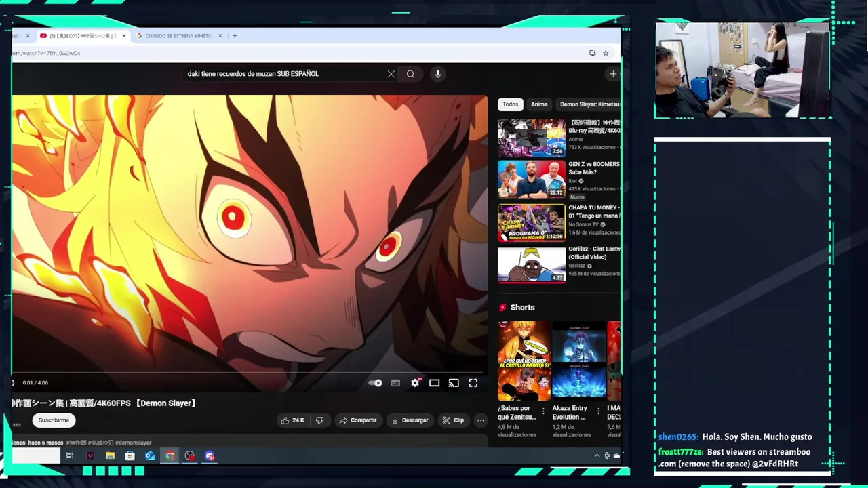Click the GEN Z vs BOOMERS video title
Screen dimensions: 868x488
point(594,168)
